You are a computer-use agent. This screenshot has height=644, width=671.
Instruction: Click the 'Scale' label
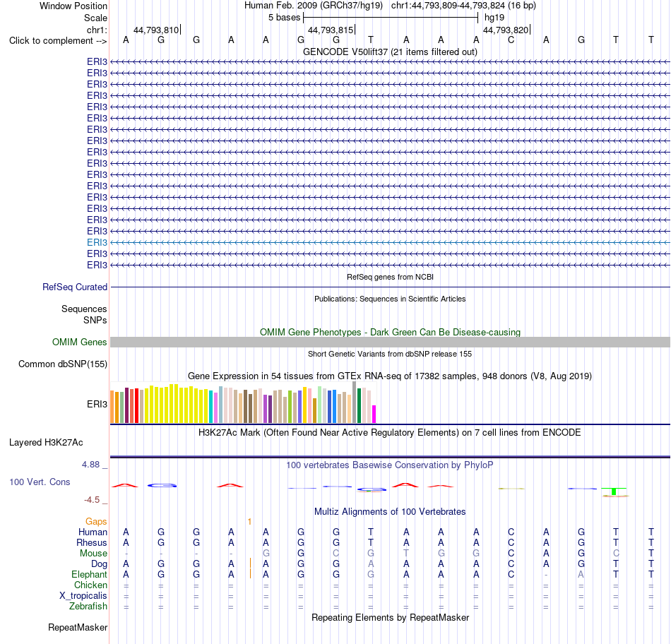95,18
